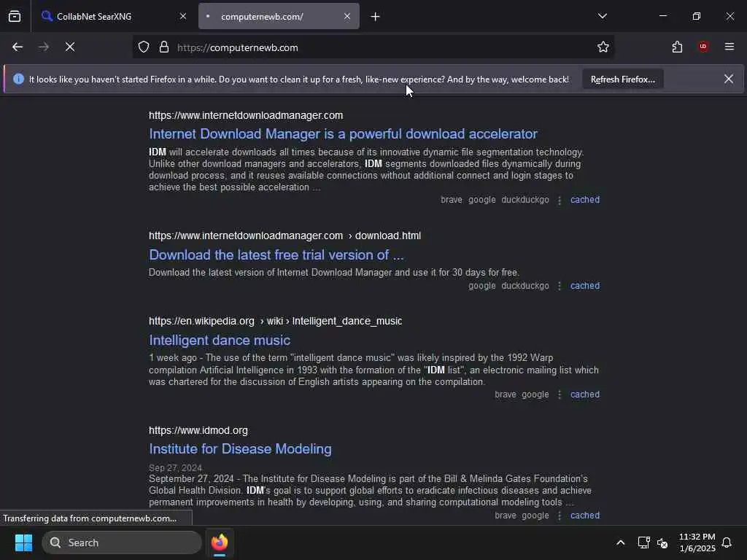Open the uBlock Origin extension icon
The height and width of the screenshot is (560, 747).
(x=703, y=47)
